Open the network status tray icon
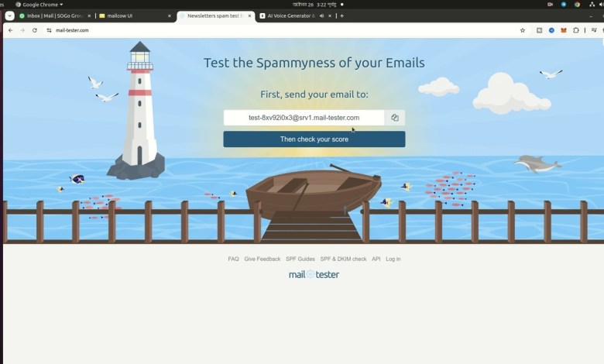 point(592,5)
